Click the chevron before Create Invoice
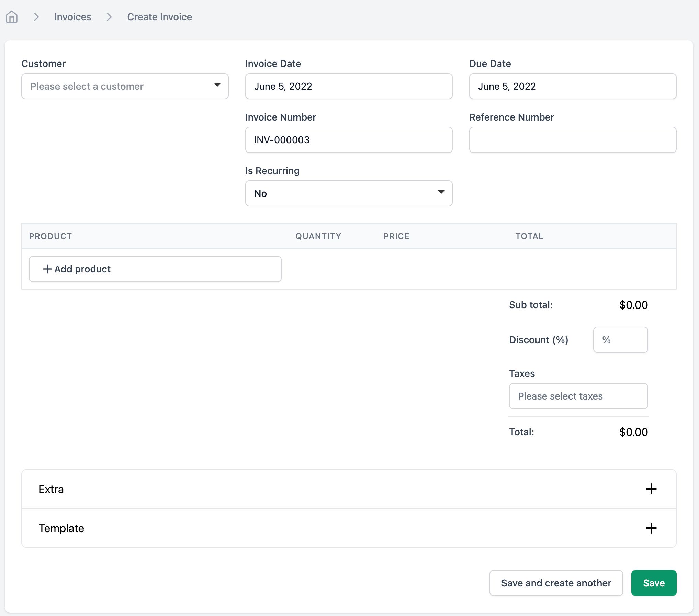The width and height of the screenshot is (699, 616). click(109, 16)
